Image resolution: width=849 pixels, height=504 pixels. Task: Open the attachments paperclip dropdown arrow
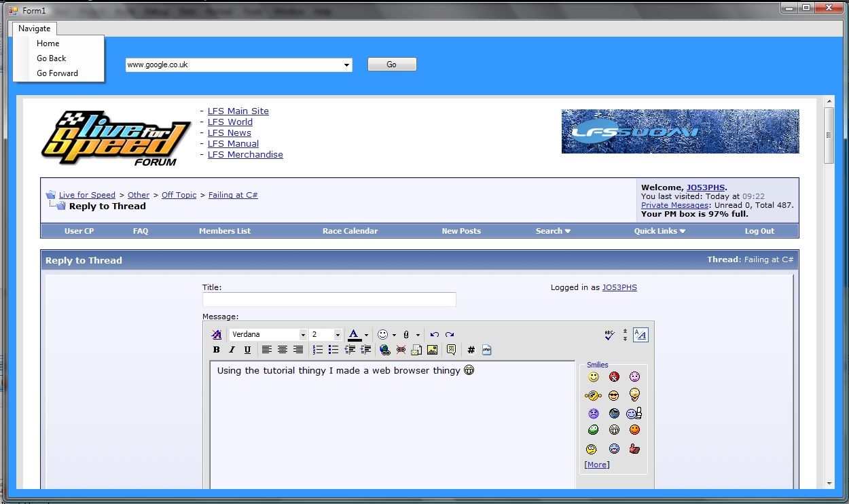pyautogui.click(x=418, y=335)
